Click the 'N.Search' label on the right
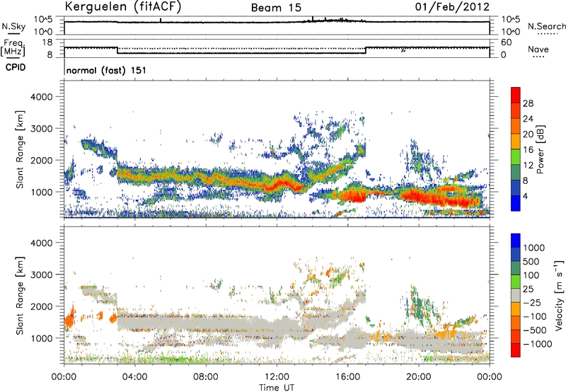This screenshot has height=392, width=566. 546,26
